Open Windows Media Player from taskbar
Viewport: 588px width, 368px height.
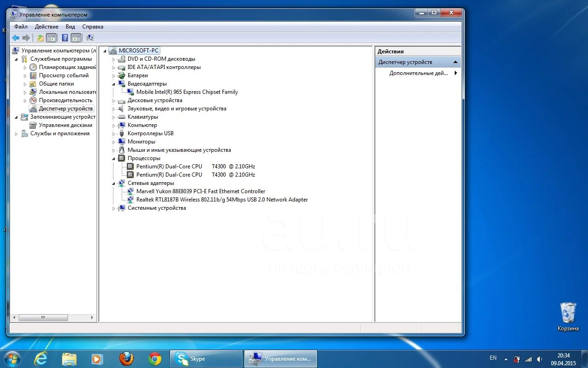click(x=97, y=359)
